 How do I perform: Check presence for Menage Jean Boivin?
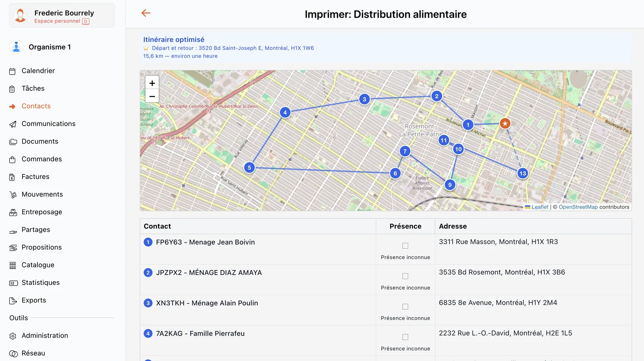point(405,246)
